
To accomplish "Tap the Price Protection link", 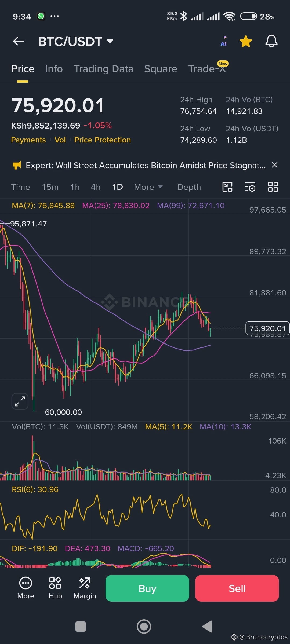I will point(103,140).
